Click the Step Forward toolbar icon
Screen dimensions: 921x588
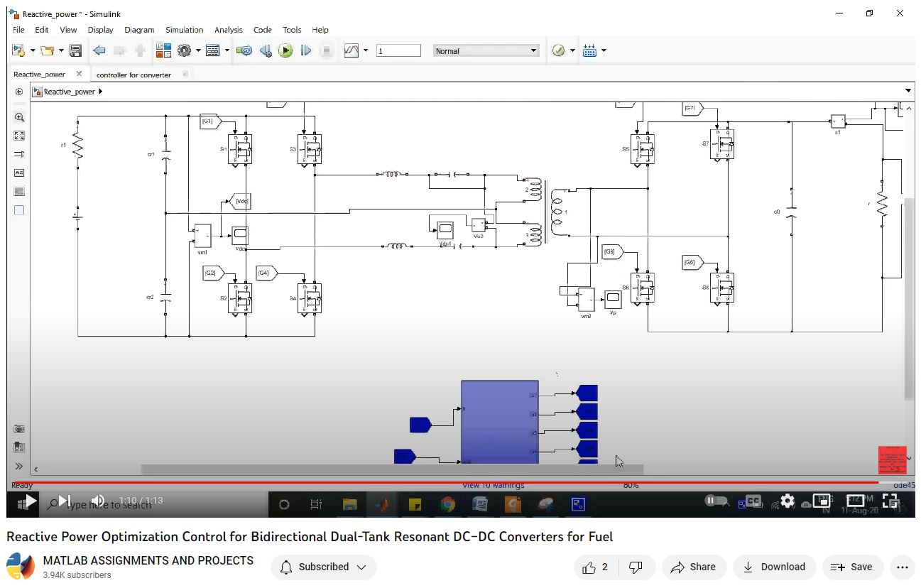click(306, 50)
